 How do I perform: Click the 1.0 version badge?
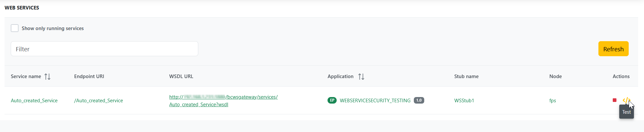[x=419, y=100]
